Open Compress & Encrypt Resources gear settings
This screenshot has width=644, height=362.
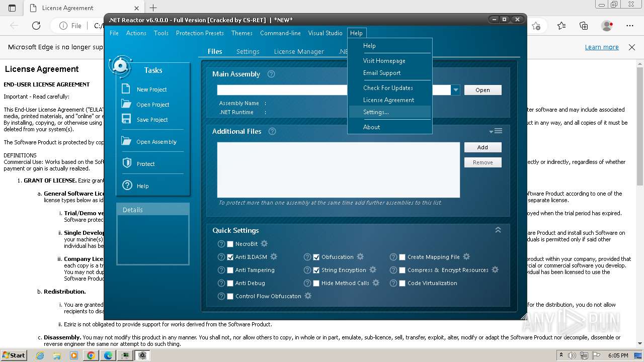tap(495, 269)
